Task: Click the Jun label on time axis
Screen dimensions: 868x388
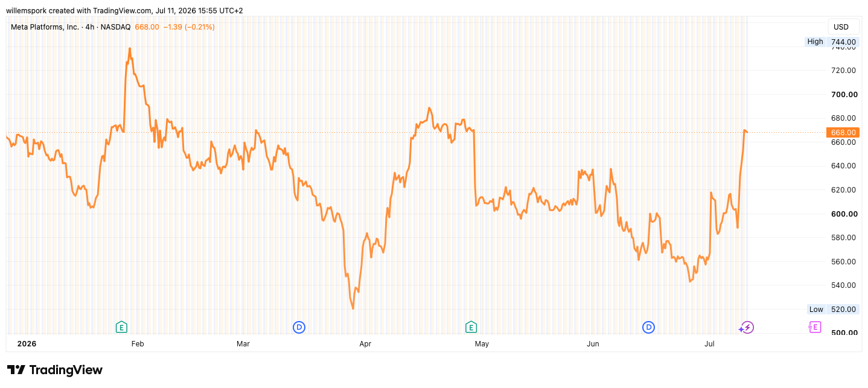Action: click(593, 344)
